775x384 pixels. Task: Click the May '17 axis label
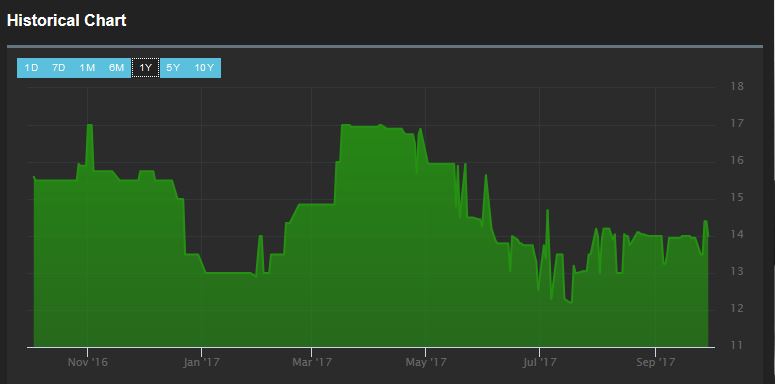coord(426,362)
